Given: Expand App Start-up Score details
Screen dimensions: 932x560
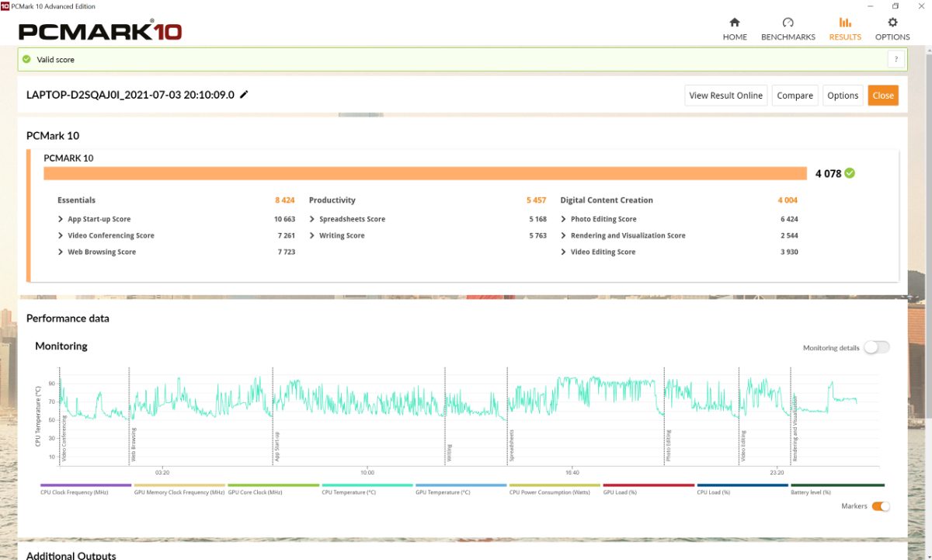Looking at the screenshot, I should pos(61,219).
